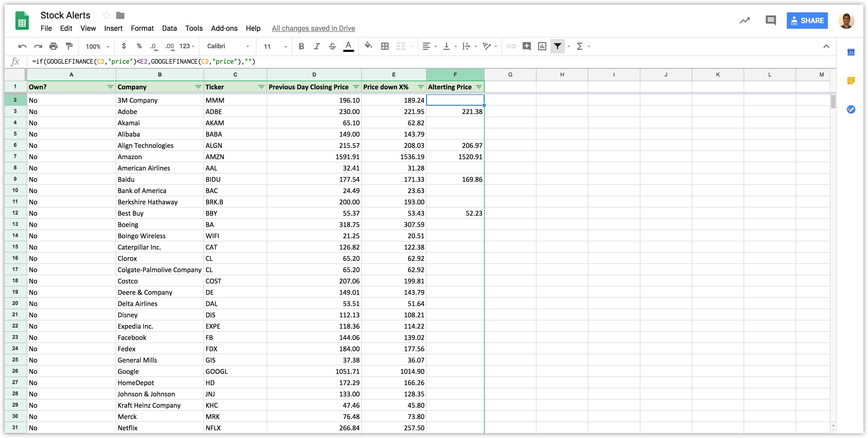
Task: Click the Merge cells icon
Action: click(x=401, y=46)
